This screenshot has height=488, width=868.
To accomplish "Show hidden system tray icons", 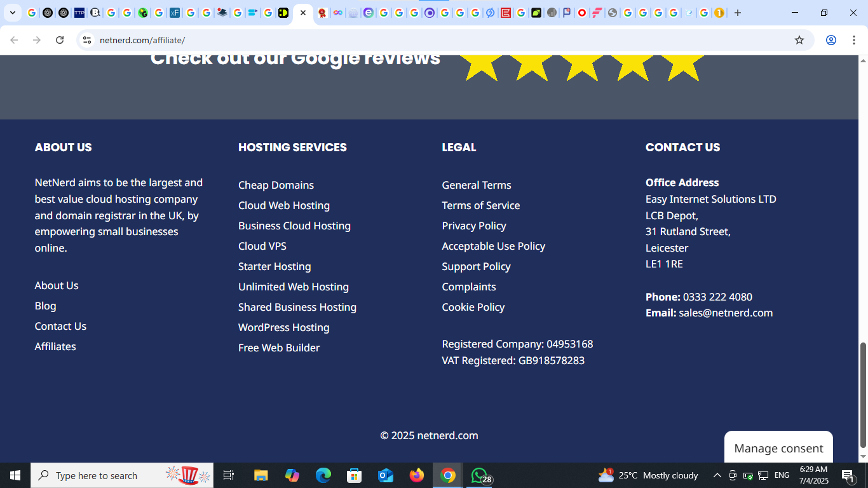I will click(x=717, y=475).
